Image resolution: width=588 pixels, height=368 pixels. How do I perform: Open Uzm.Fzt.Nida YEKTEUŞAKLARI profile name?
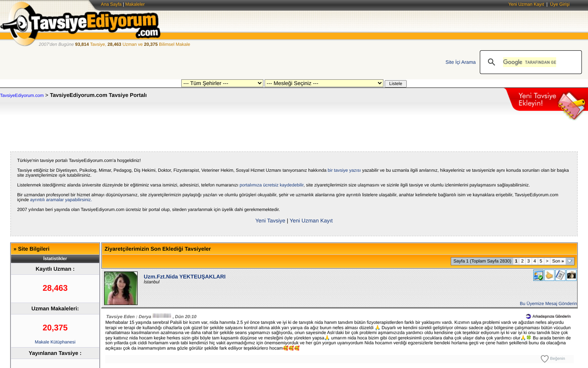click(x=185, y=276)
